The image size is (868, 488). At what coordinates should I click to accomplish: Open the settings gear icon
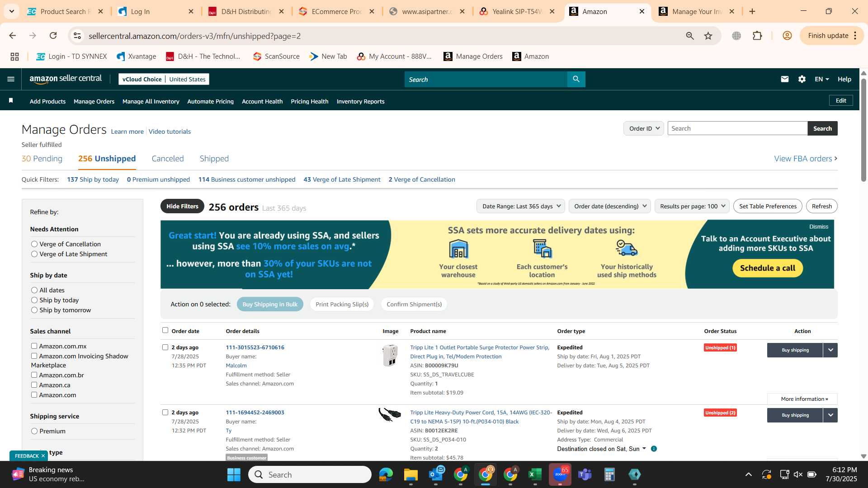(x=802, y=79)
